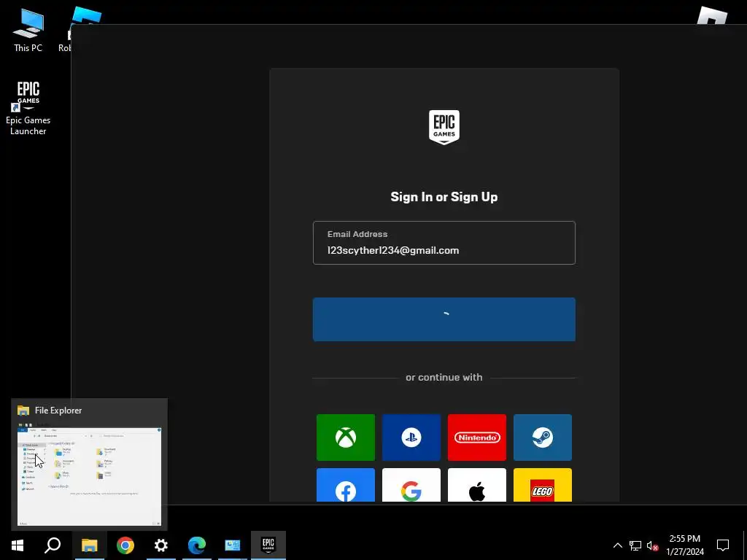This screenshot has width=747, height=560.
Task: Open Microsoft Edge from the taskbar
Action: point(197,545)
